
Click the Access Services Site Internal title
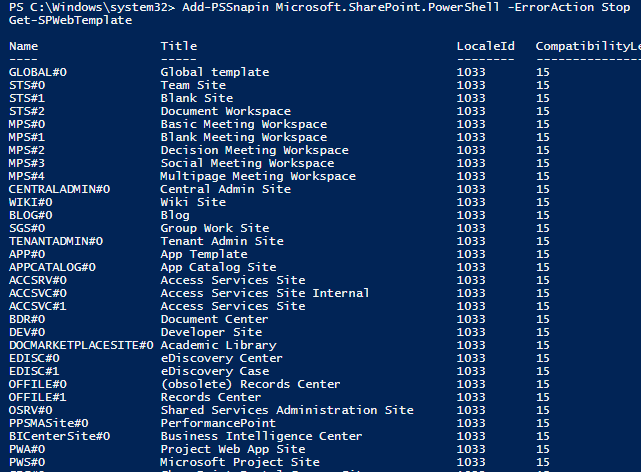click(x=265, y=293)
